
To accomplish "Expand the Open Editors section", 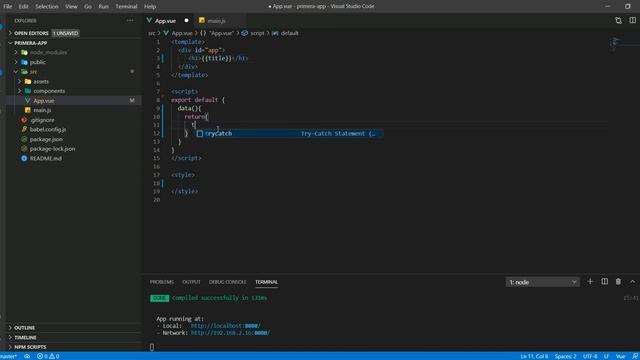I will tap(31, 33).
